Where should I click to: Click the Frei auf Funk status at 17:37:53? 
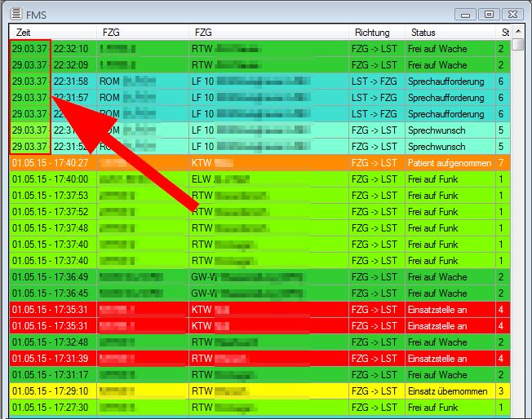pyautogui.click(x=433, y=196)
